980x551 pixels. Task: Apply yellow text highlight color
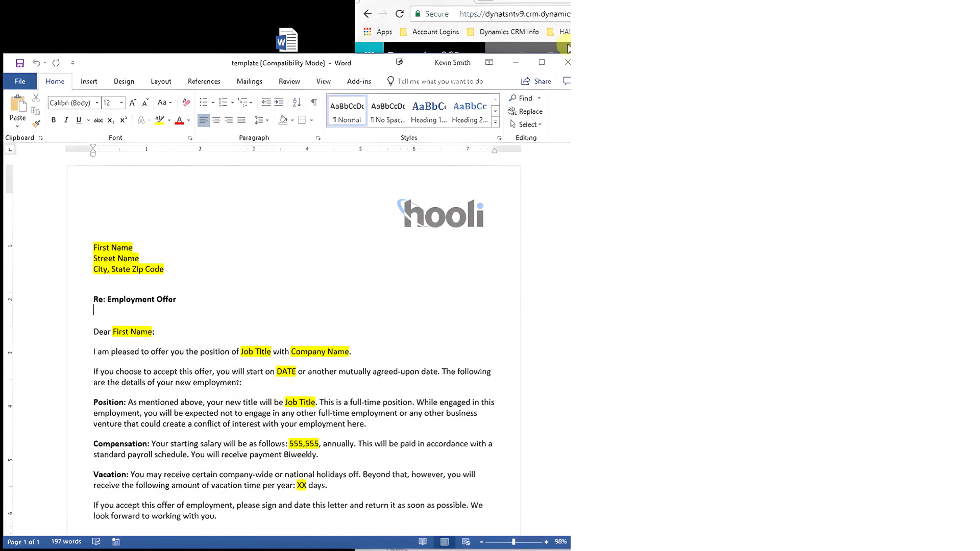click(160, 120)
